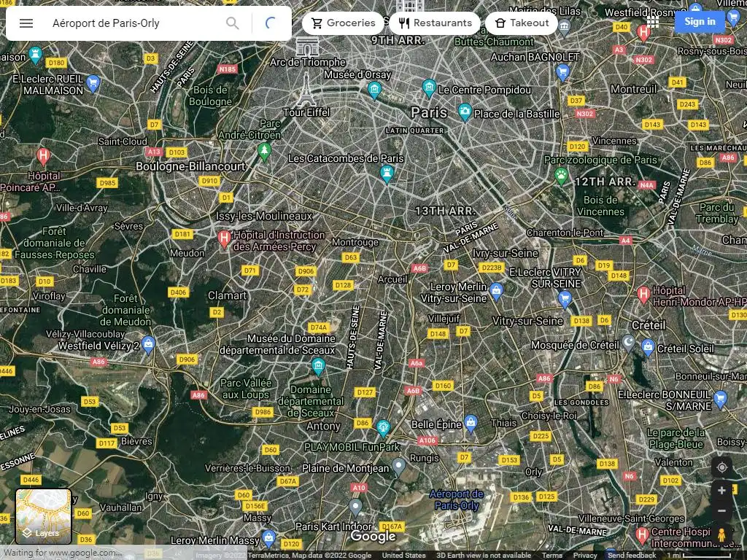Image resolution: width=747 pixels, height=560 pixels.
Task: Select the Auchan BAGNOLET cart pin
Action: point(562,73)
